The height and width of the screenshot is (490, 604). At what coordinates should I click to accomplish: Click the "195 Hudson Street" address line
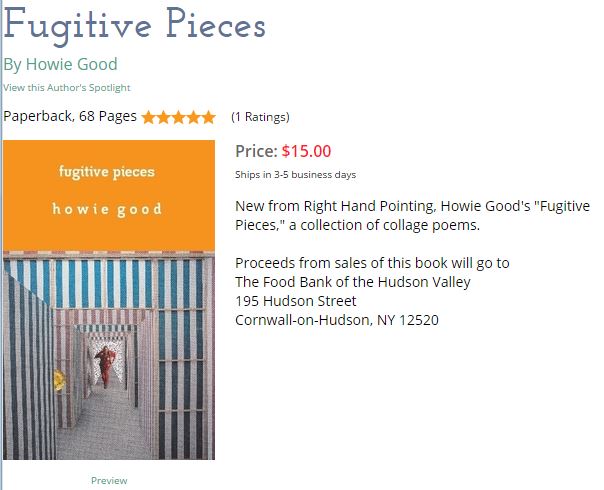[295, 301]
